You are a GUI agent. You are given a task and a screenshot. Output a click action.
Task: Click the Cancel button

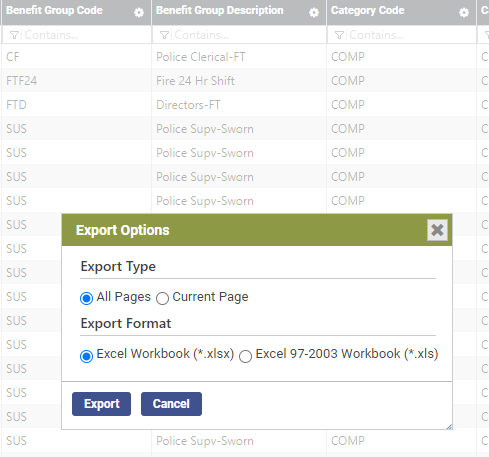[171, 404]
